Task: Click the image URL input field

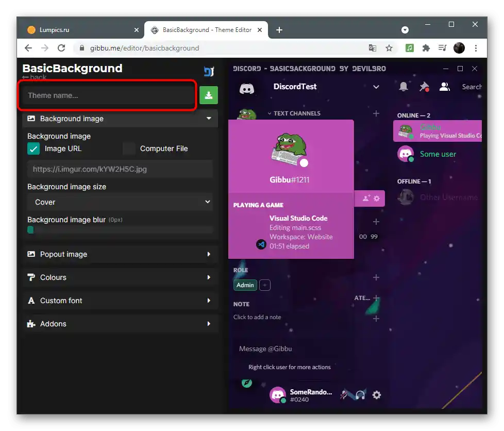Action: [x=120, y=169]
